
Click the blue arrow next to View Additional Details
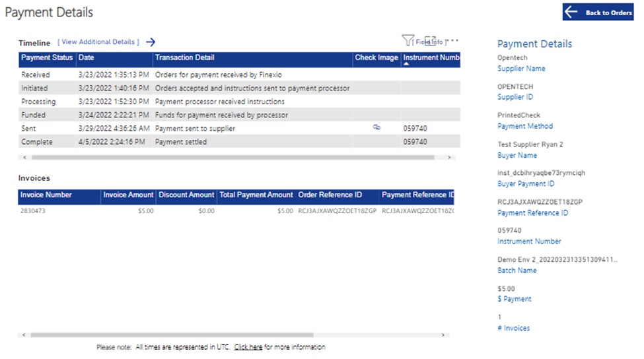coord(151,42)
